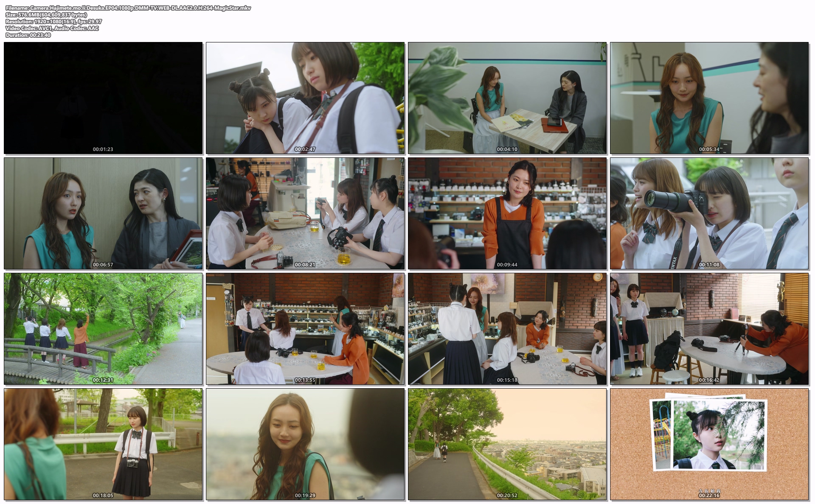The width and height of the screenshot is (815, 504).
Task: Click the camera shop table frame 00:08:21
Action: pos(305,213)
